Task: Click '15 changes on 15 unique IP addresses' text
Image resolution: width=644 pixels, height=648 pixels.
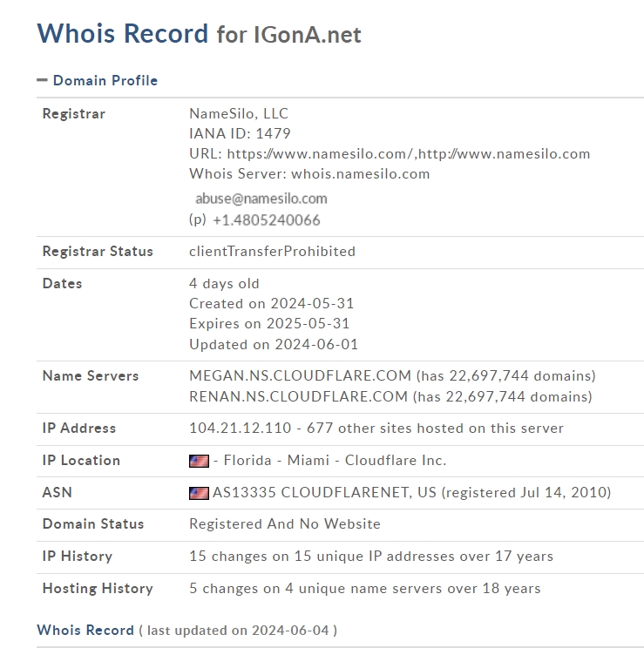Action: pos(371,557)
